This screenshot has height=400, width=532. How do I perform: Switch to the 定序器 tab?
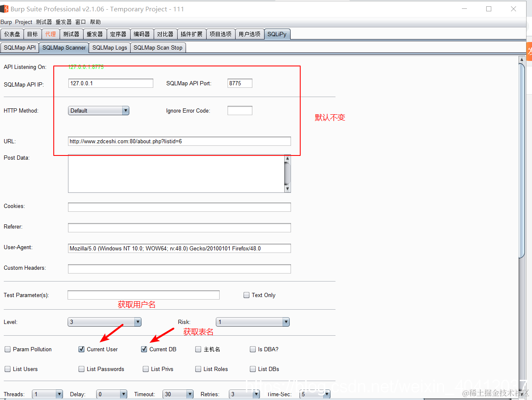point(118,34)
